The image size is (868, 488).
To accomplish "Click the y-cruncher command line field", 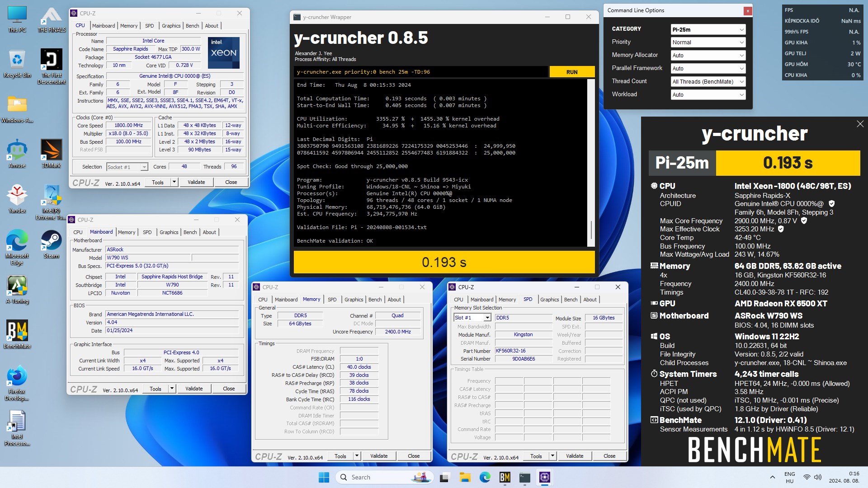I will pos(420,72).
